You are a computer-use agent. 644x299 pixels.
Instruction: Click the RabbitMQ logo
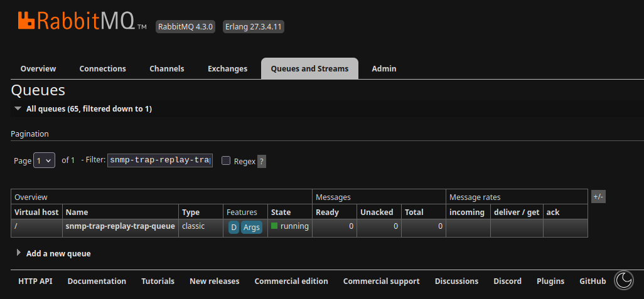82,21
